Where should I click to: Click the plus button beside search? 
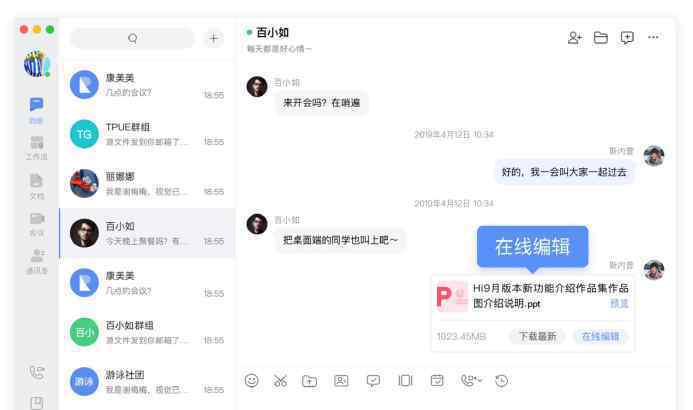pyautogui.click(x=213, y=38)
